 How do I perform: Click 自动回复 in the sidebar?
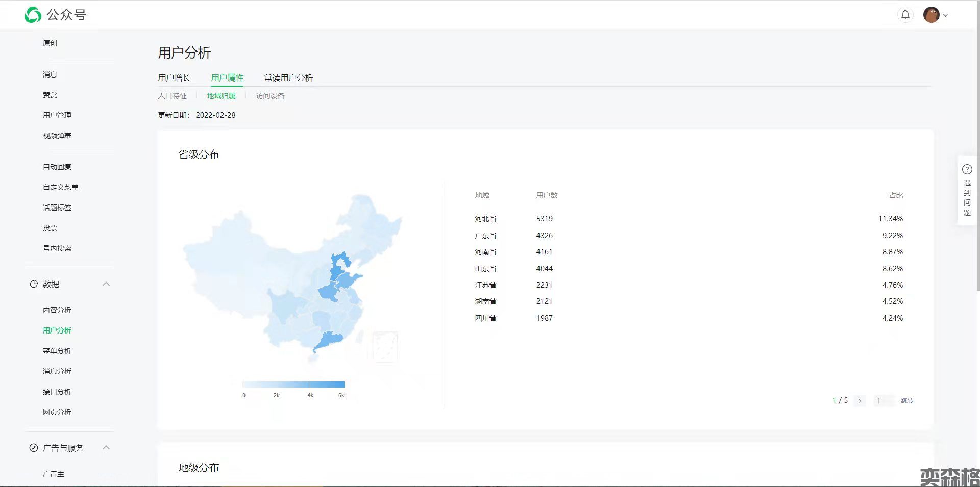coord(57,167)
